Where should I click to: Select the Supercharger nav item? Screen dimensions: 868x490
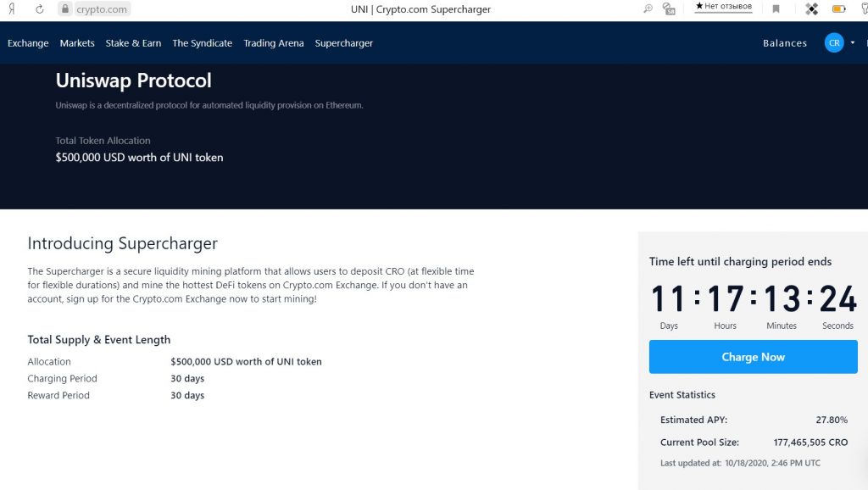click(344, 43)
